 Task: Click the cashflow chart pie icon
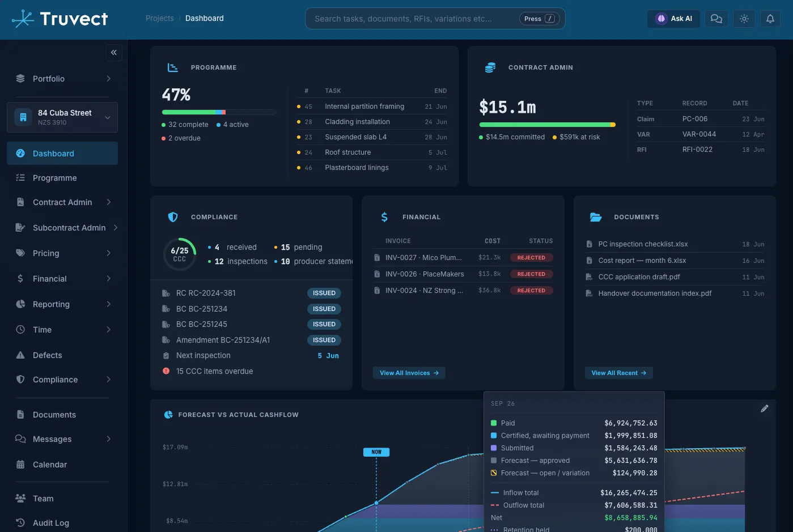tap(168, 415)
